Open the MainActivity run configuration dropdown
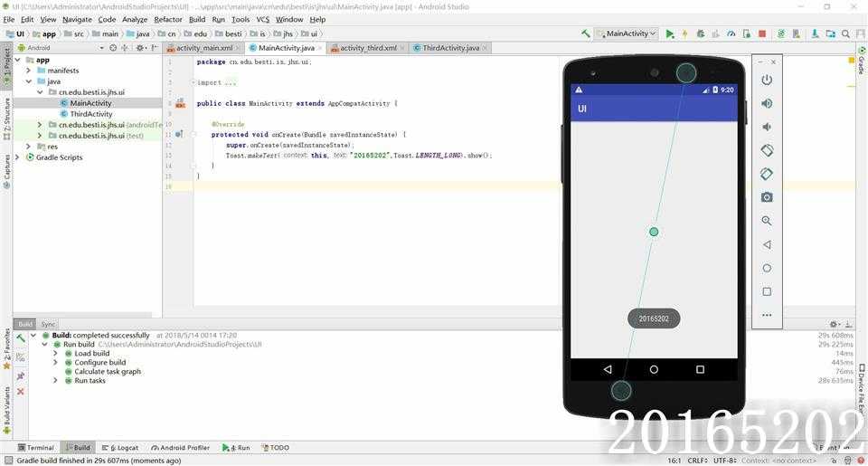This screenshot has width=868, height=466. pos(626,33)
